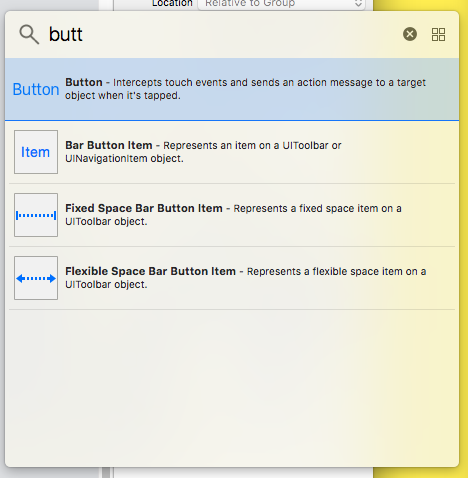
Task: Clear the search text with the X icon
Action: (410, 34)
